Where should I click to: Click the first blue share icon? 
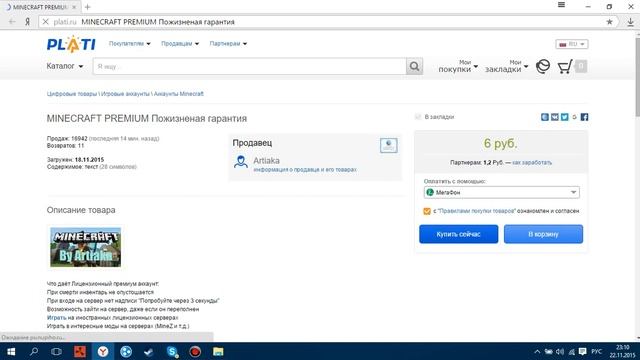pyautogui.click(x=545, y=117)
